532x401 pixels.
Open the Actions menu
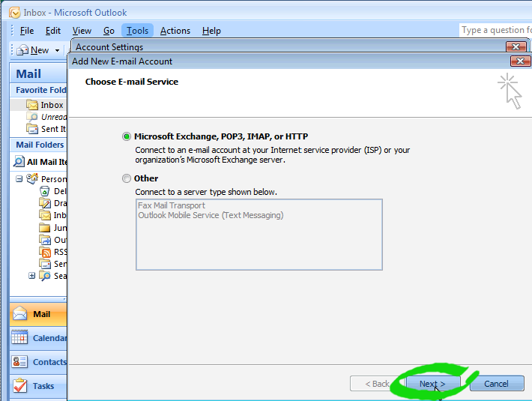(x=175, y=31)
